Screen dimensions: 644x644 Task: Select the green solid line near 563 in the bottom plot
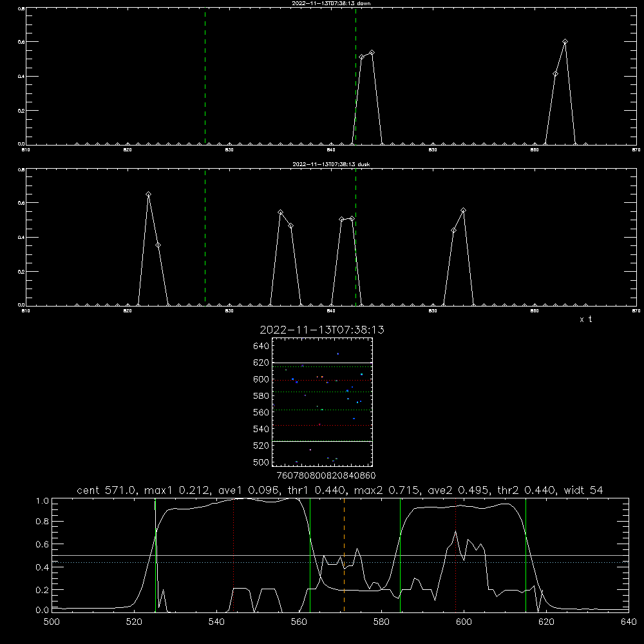310,554
